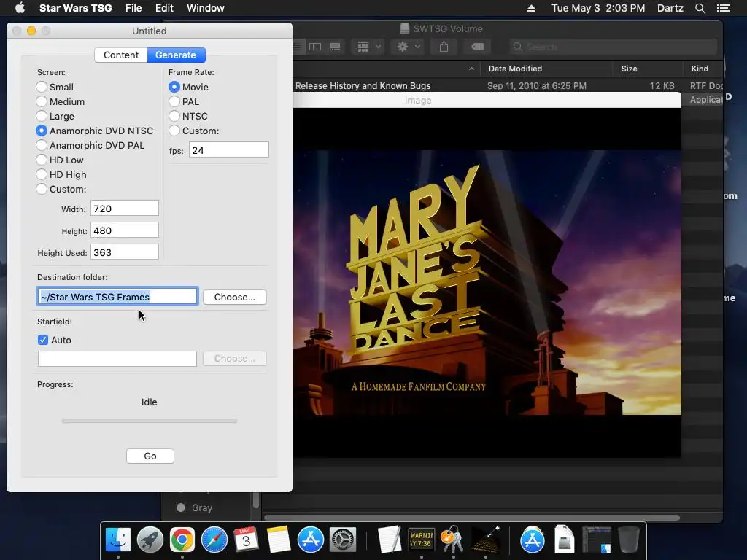This screenshot has height=560, width=747.
Task: Switch Finder to column view
Action: (x=315, y=47)
